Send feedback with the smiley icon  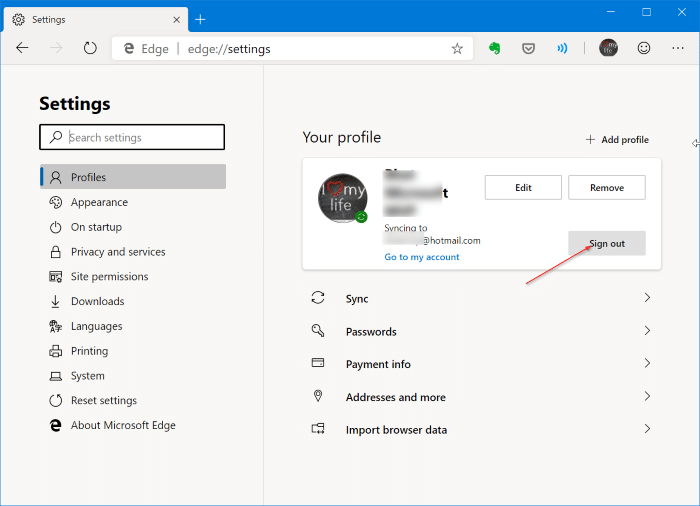[x=643, y=48]
